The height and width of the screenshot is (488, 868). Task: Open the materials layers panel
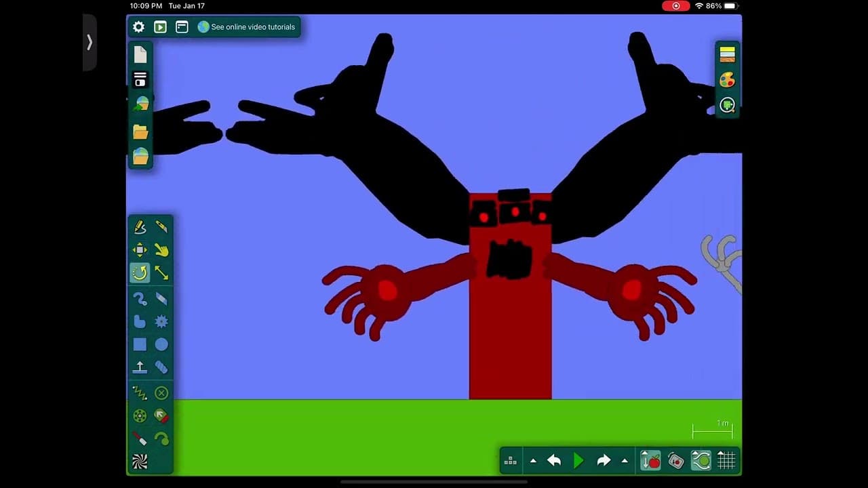pos(727,54)
